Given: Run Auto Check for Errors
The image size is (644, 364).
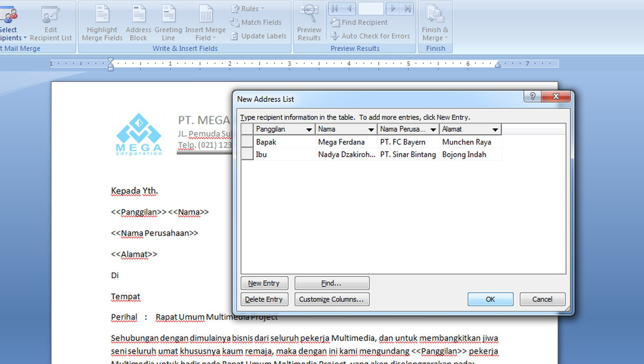Looking at the screenshot, I should (x=371, y=36).
